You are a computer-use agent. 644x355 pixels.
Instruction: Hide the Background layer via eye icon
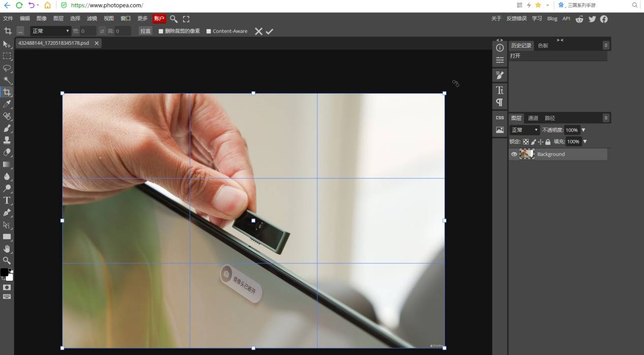[514, 154]
